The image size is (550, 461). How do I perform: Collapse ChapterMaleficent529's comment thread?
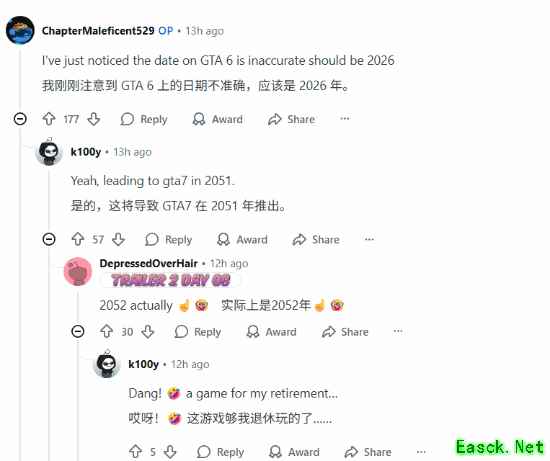pos(20,119)
